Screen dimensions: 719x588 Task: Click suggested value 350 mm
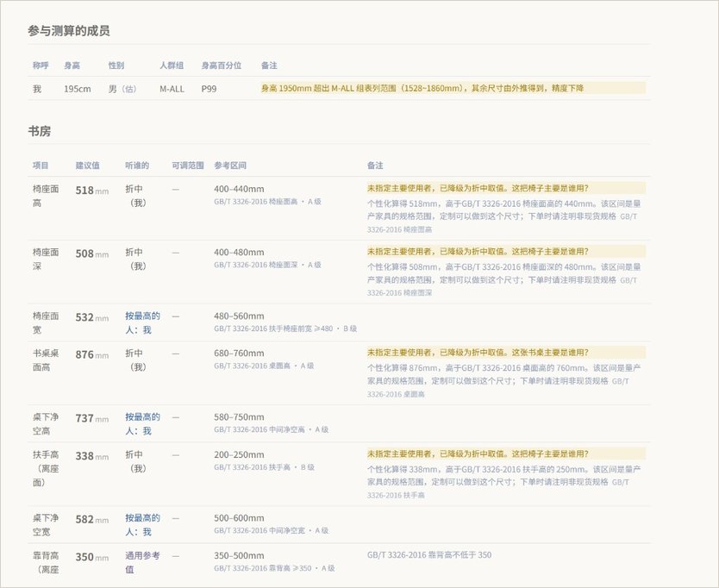pos(92,557)
